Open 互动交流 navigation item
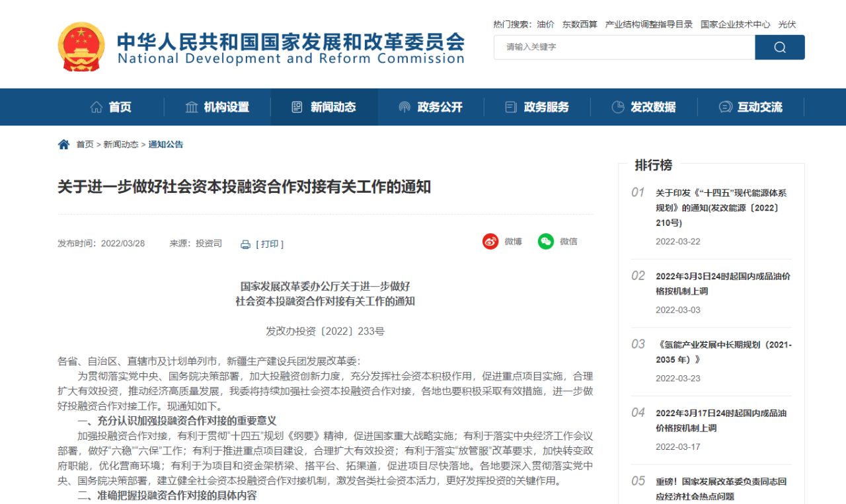The width and height of the screenshot is (846, 504). (x=751, y=107)
